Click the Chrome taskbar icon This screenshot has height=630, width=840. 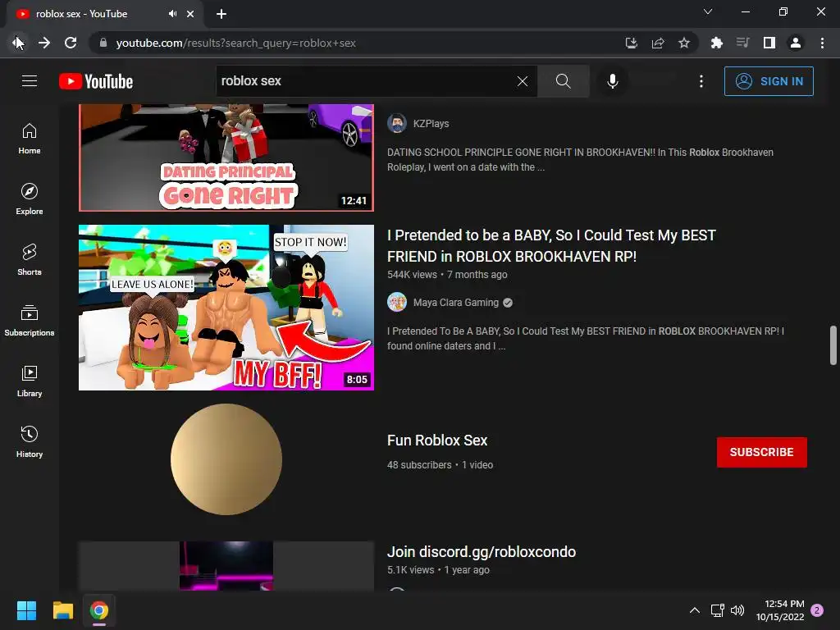pos(99,610)
